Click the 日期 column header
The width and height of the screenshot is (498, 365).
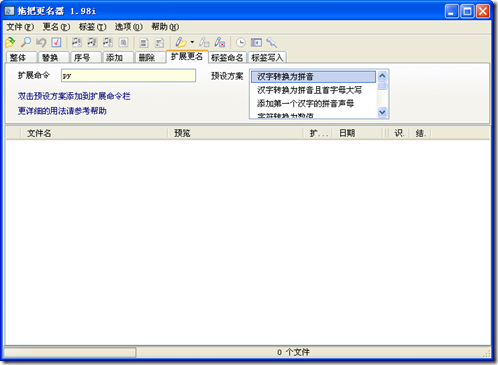[357, 133]
